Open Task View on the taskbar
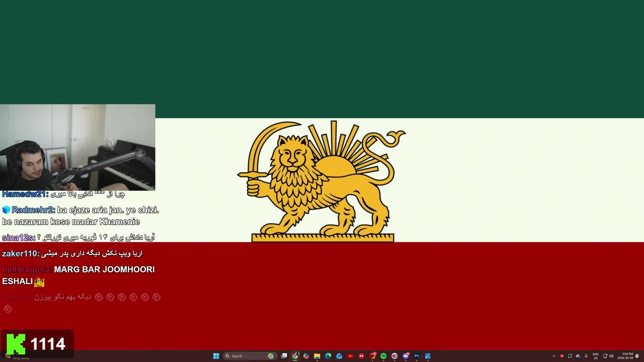 tap(284, 356)
